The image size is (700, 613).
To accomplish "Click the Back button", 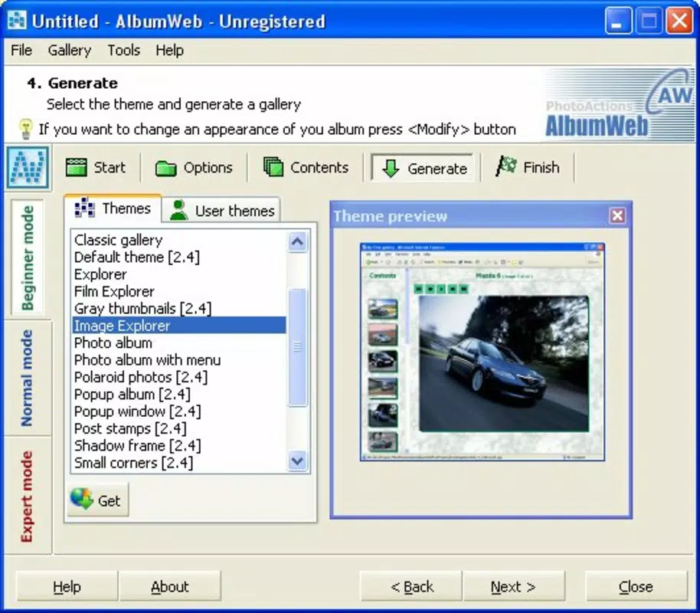I will coord(411,586).
